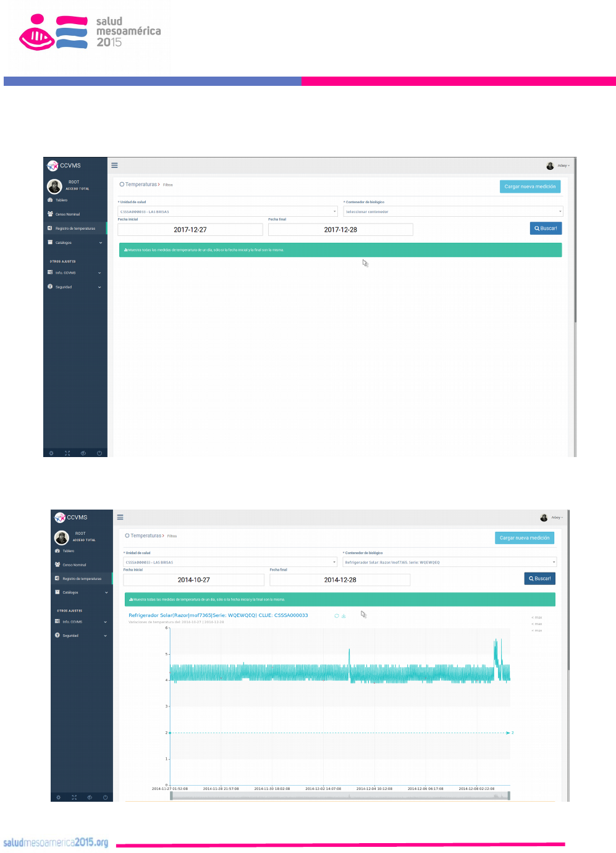Click Buscar! button in lower screenshot
616x853 pixels.
click(540, 579)
